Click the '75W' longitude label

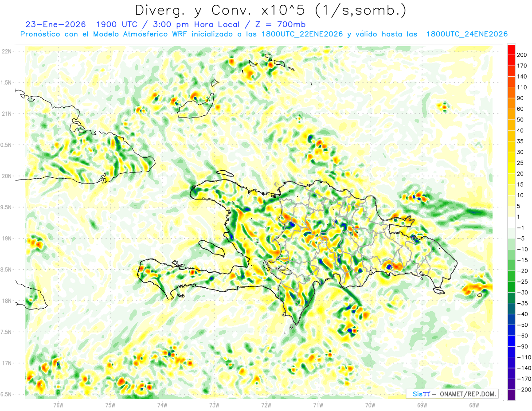110,404
